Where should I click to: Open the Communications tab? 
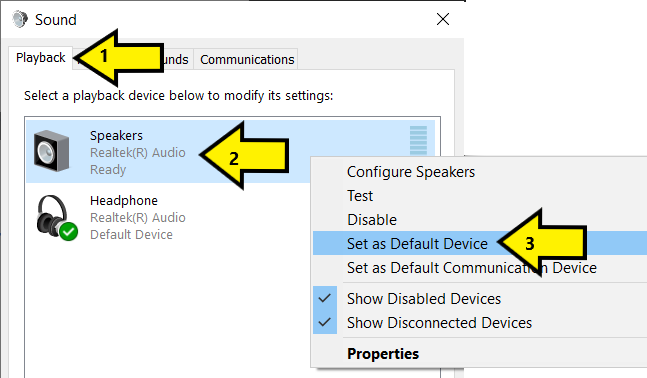[247, 59]
